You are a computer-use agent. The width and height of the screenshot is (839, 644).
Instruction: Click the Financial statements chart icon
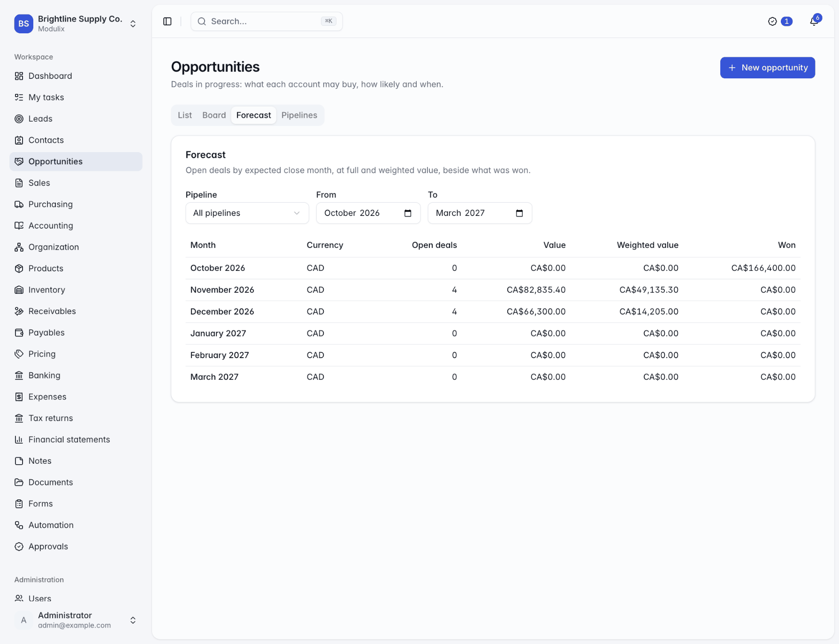(x=19, y=439)
